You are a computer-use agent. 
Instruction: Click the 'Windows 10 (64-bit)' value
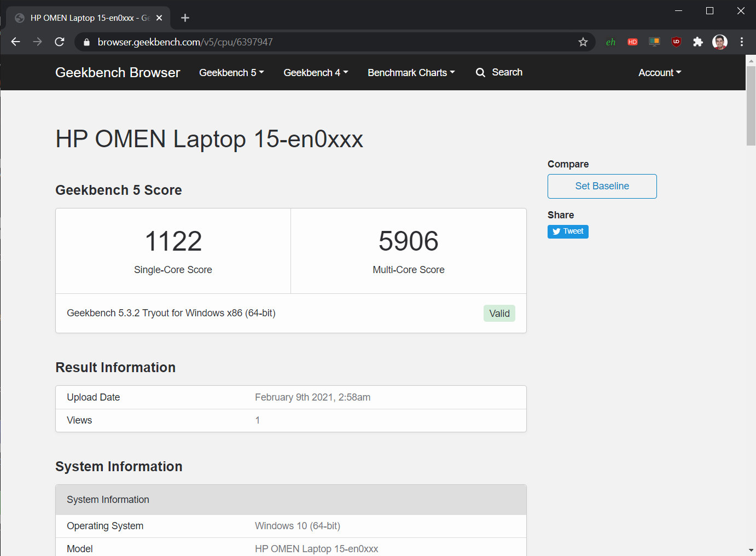coord(298,526)
